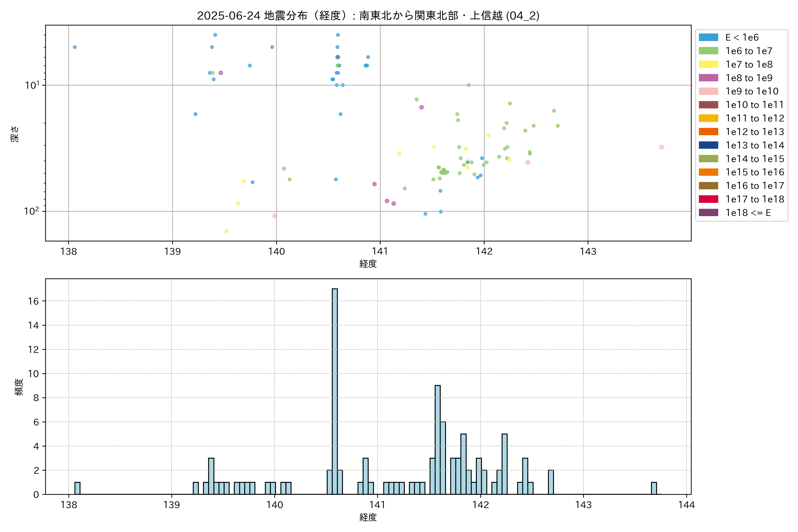Click the histogram bar of height 9

[x=438, y=439]
